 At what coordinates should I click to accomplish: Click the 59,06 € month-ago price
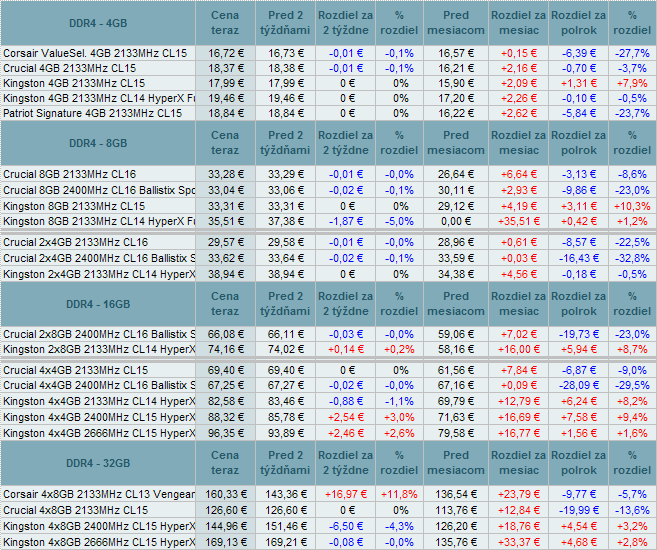point(456,334)
